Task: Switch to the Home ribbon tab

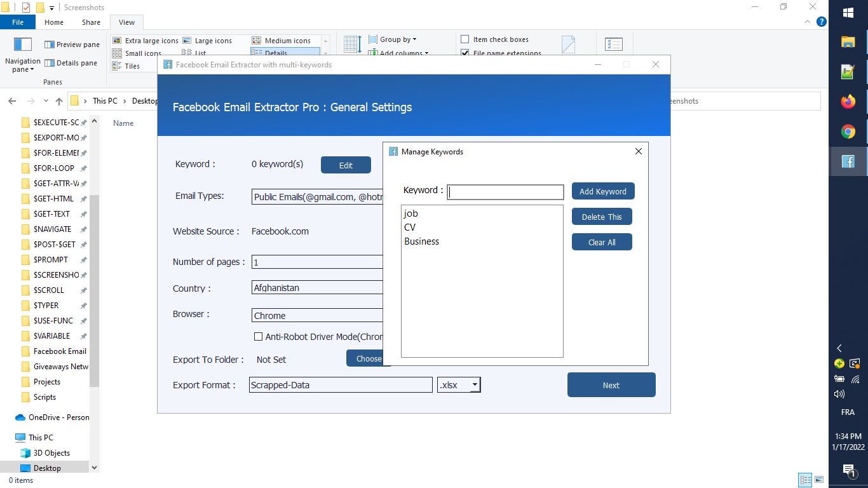Action: tap(54, 22)
